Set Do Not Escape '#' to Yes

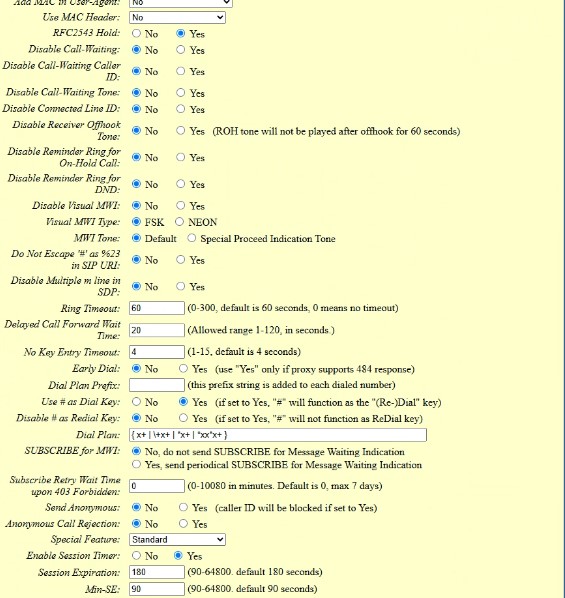coord(180,260)
